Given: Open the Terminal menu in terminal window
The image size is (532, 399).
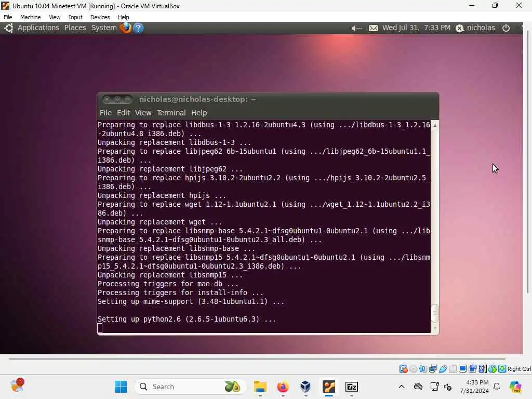Looking at the screenshot, I should [x=171, y=113].
